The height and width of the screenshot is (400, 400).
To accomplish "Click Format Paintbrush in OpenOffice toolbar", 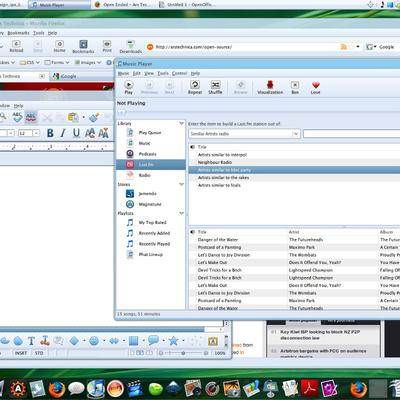I will click(x=95, y=117).
